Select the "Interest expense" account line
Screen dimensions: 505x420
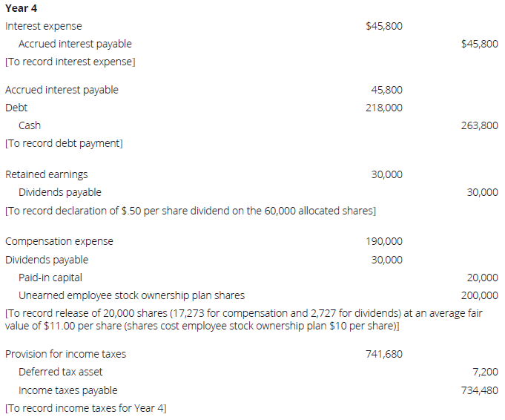[x=44, y=26]
